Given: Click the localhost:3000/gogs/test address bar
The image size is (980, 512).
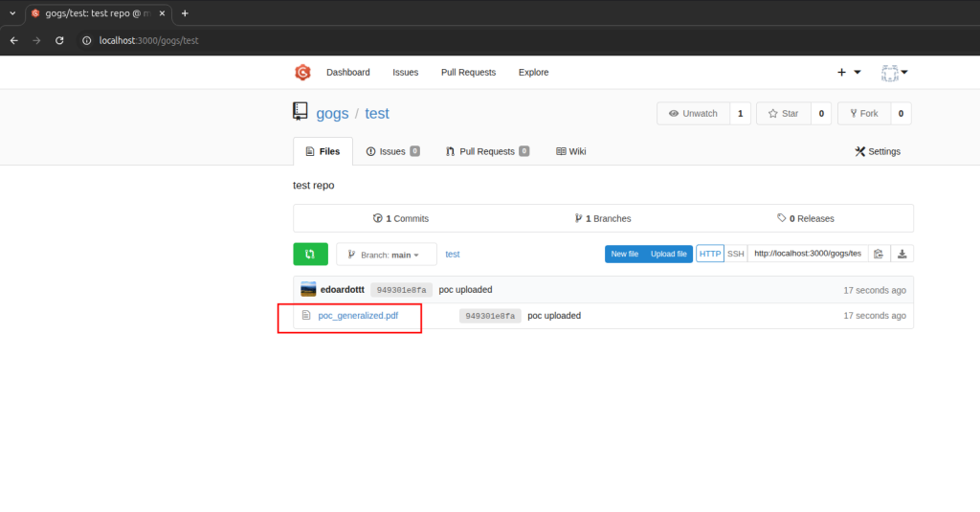Looking at the screenshot, I should coord(148,40).
